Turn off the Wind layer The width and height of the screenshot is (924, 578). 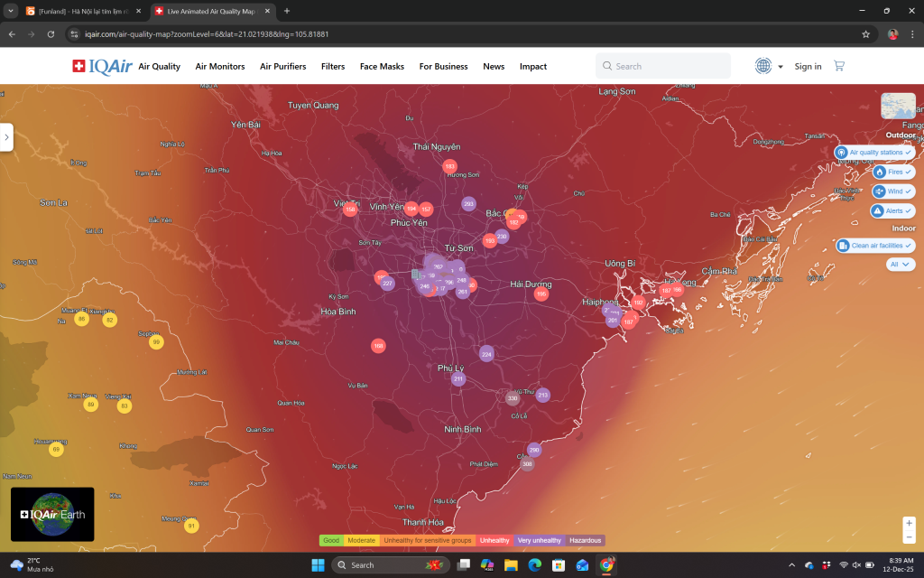(x=893, y=191)
